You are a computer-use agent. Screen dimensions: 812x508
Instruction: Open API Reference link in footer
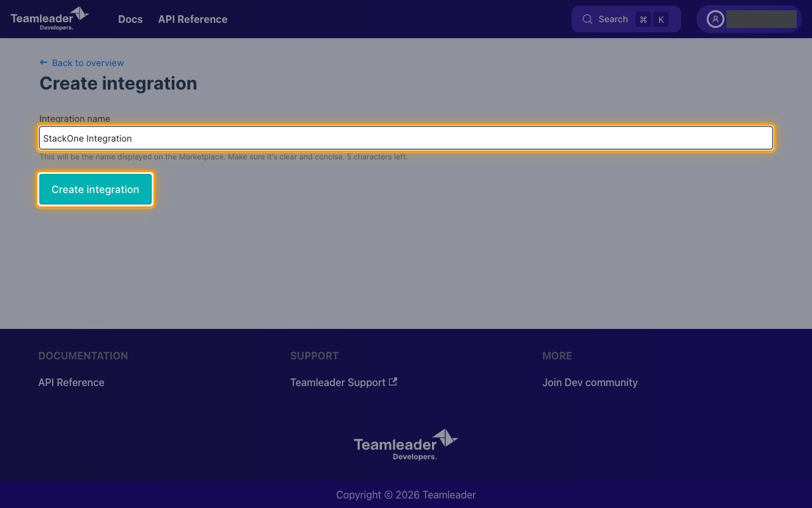pyautogui.click(x=71, y=382)
